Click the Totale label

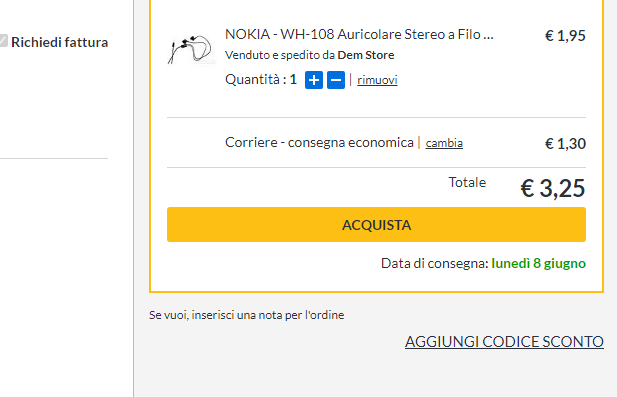click(x=467, y=183)
